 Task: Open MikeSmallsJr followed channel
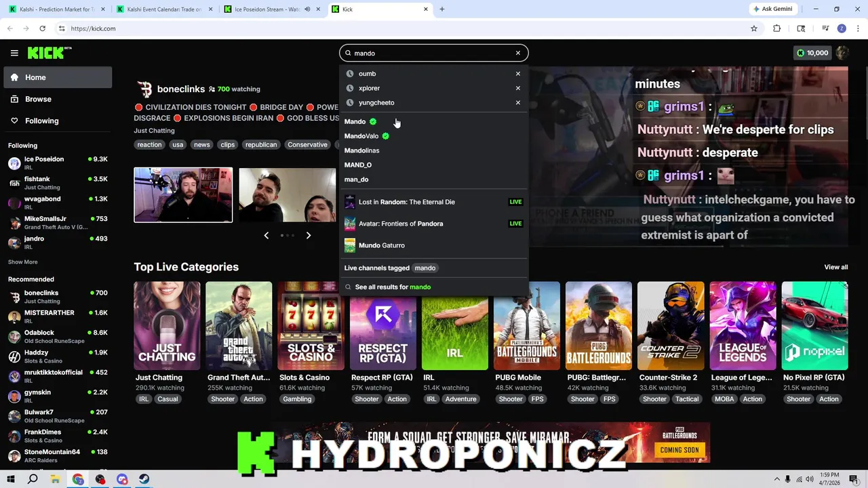click(58, 222)
